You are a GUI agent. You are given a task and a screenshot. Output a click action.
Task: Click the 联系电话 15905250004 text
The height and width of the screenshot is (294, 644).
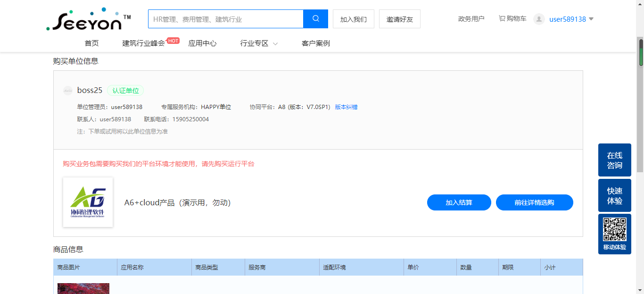(176, 119)
